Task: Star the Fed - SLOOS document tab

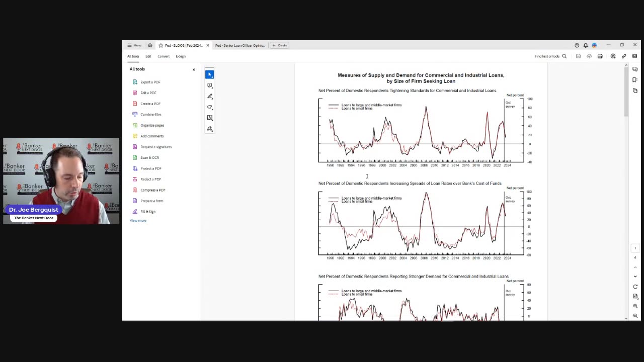Action: tap(160, 45)
